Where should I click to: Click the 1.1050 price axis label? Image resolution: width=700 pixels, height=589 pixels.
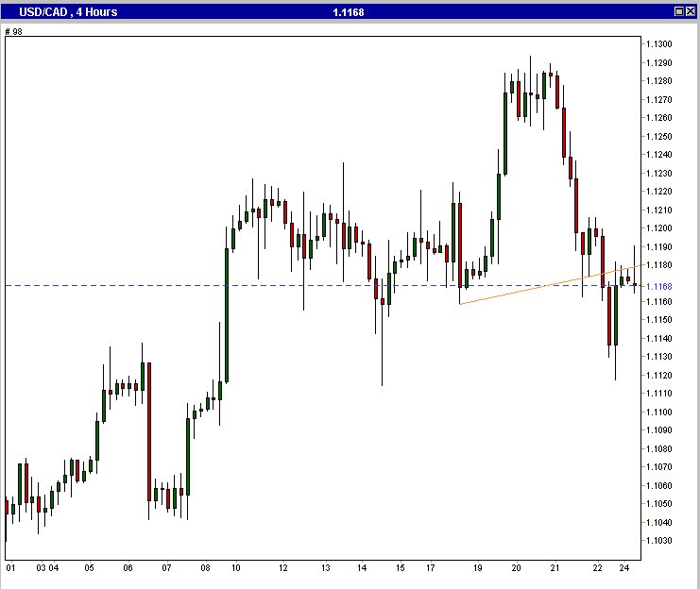[x=659, y=504]
